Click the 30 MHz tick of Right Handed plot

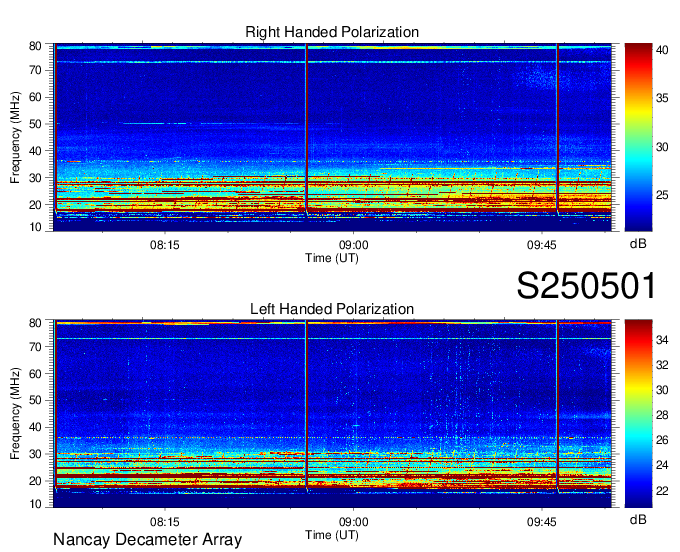click(x=35, y=178)
